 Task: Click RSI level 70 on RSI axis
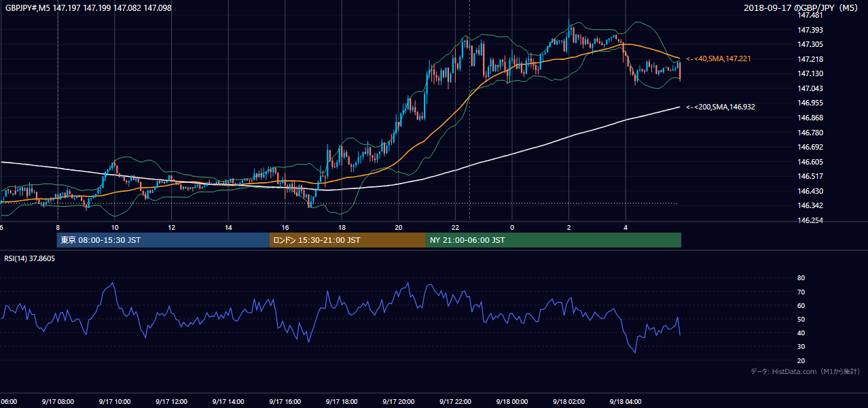coord(801,292)
